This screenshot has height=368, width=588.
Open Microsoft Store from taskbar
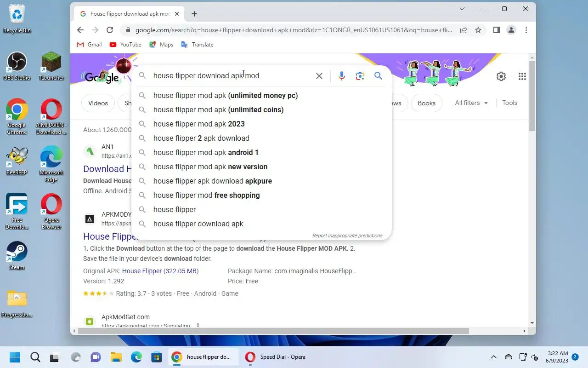pyautogui.click(x=157, y=357)
